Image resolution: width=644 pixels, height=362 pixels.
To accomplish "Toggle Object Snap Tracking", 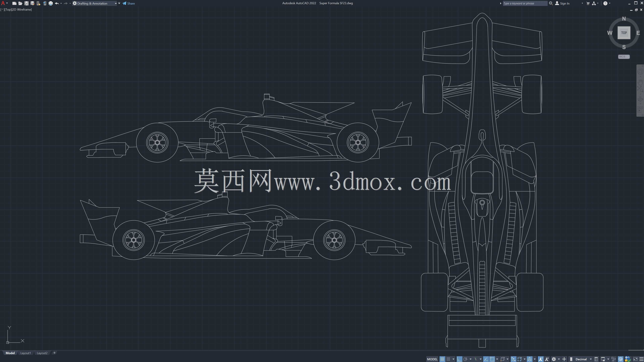I will 486,359.
